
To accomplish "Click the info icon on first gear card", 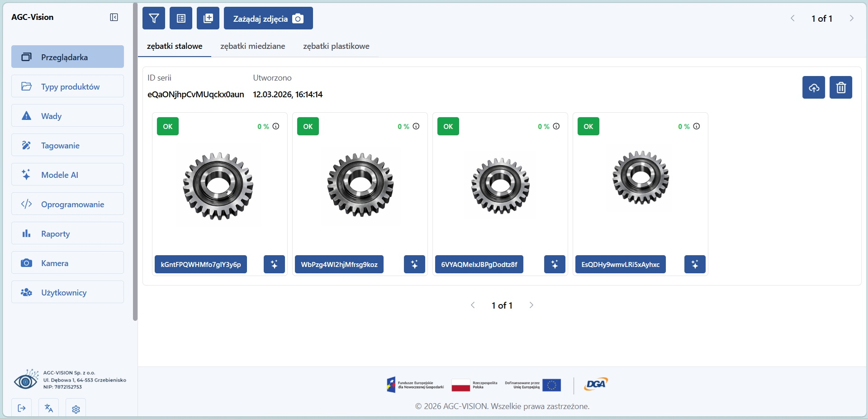I will (276, 126).
